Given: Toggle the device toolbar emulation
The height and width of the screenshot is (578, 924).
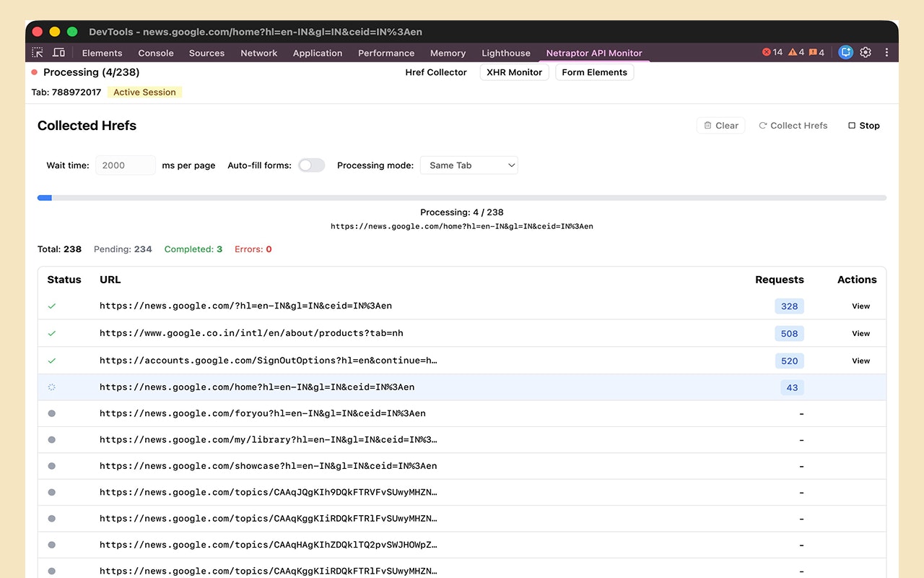Looking at the screenshot, I should [x=58, y=52].
